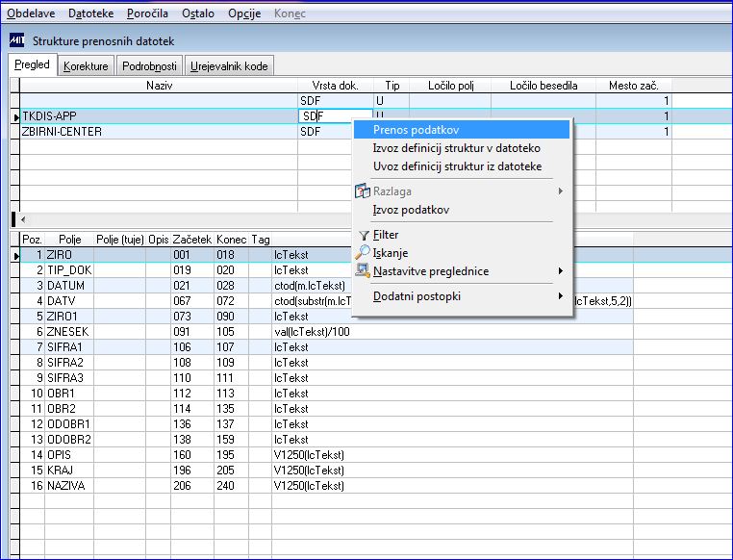The width and height of the screenshot is (733, 560).
Task: Click the DATUM field cell
Action: (69, 286)
